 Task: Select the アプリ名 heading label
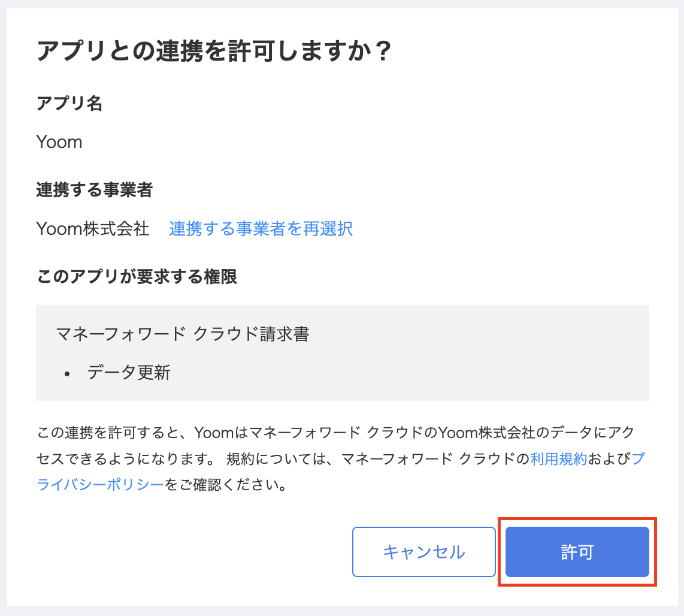[69, 104]
